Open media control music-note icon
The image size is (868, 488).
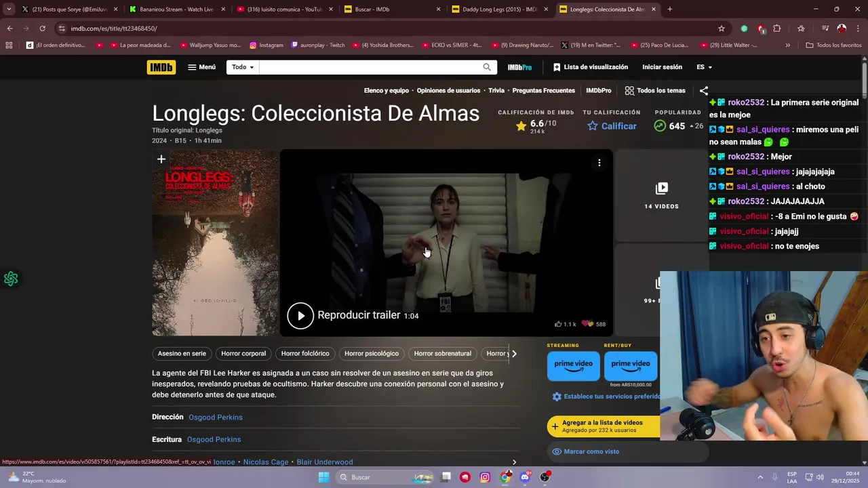825,28
